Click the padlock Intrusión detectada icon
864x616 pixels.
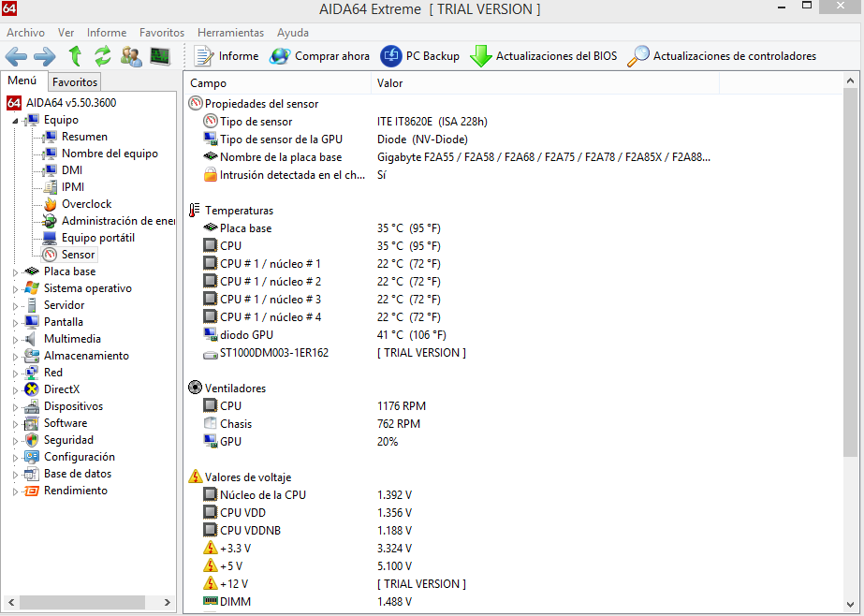click(210, 175)
